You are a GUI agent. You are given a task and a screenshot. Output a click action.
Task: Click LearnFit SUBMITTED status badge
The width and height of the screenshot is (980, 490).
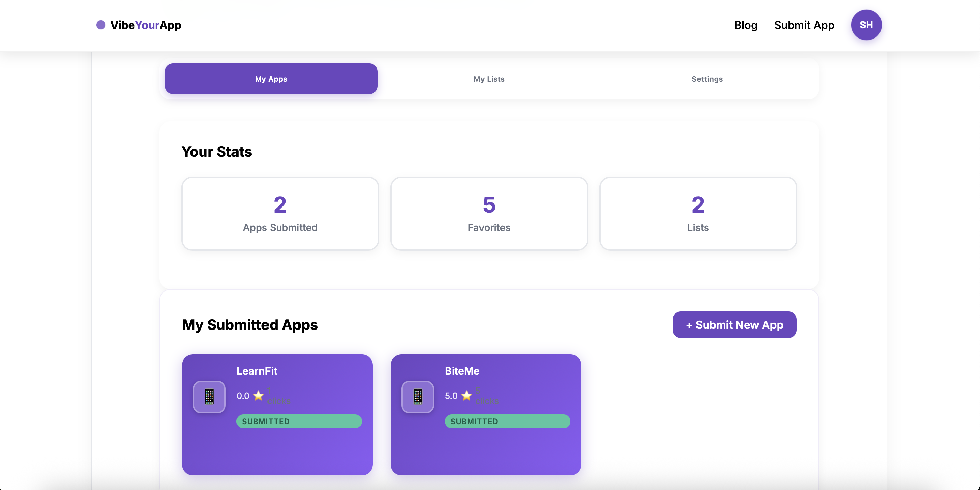298,421
